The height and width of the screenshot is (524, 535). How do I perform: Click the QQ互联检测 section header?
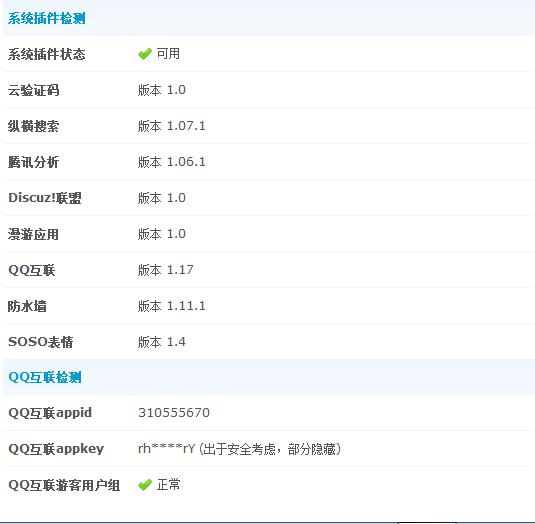point(45,377)
